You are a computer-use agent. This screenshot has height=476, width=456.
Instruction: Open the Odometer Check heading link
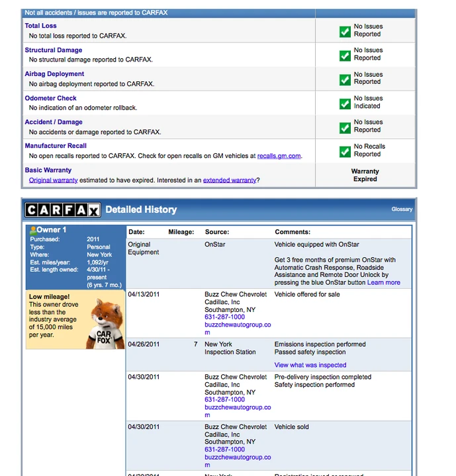pos(50,98)
